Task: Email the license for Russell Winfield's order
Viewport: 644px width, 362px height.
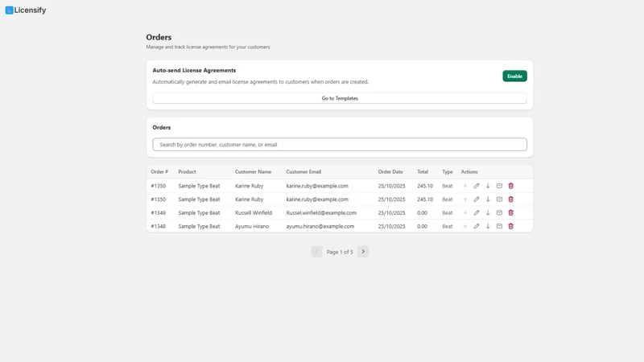Action: click(499, 212)
